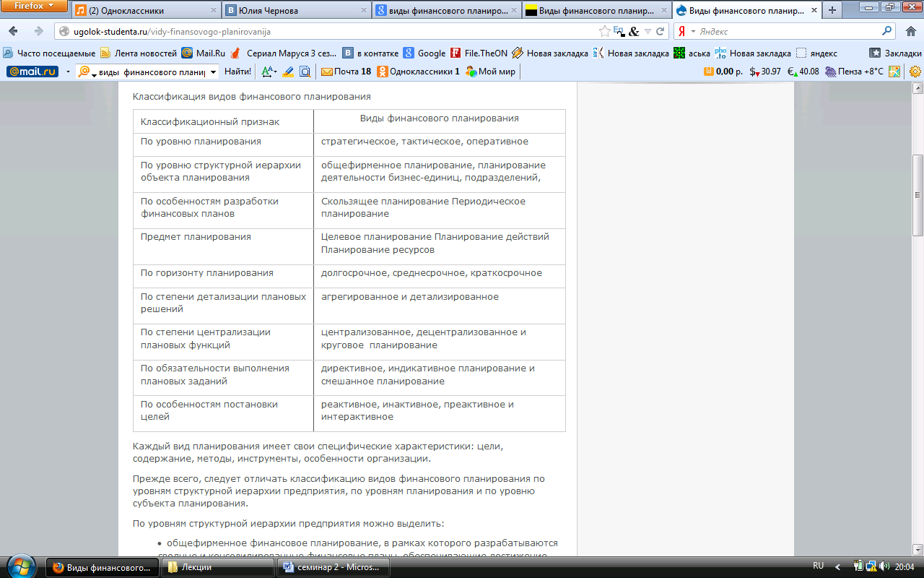Open the семинар 2 - Microsoft Word taskbar button
This screenshot has height=578, width=924.
coord(333,567)
